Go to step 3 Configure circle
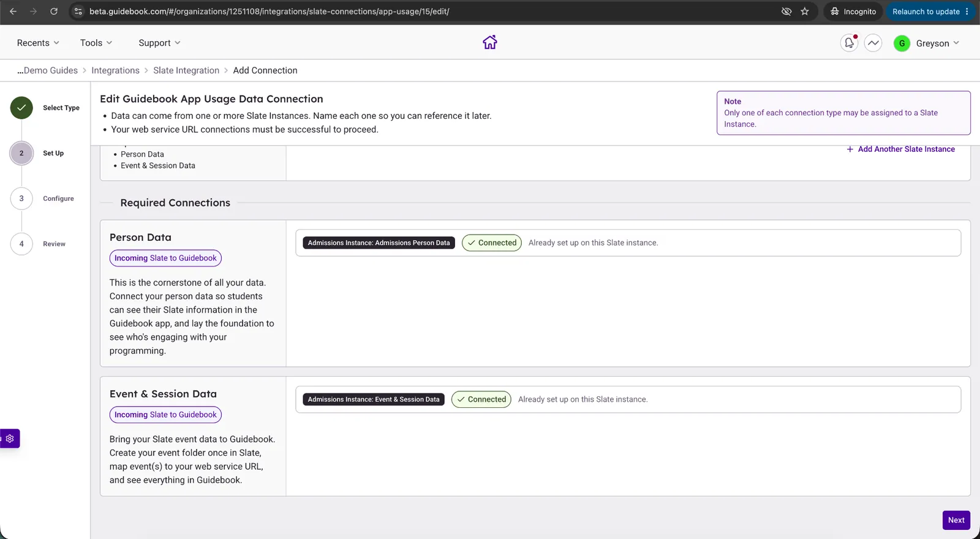980x539 pixels. (21, 198)
